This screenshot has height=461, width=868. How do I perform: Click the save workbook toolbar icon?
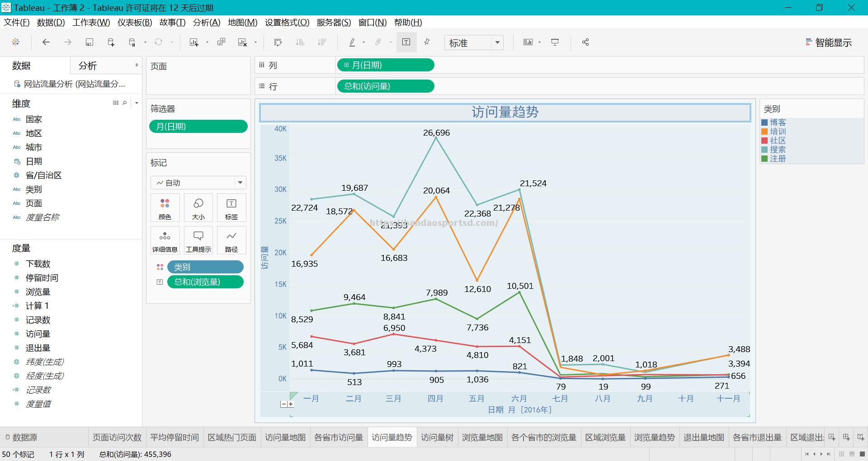[x=90, y=42]
